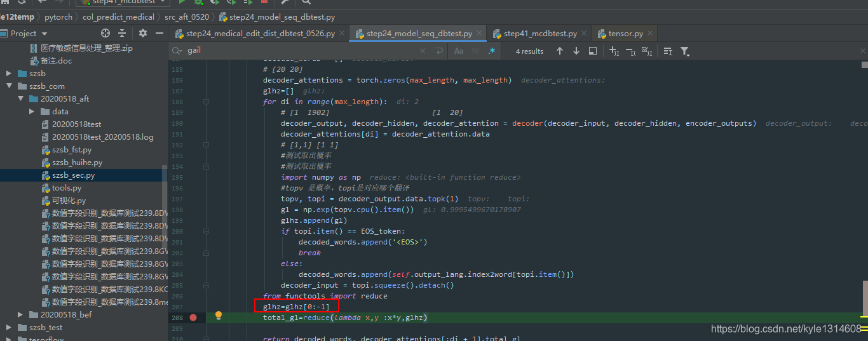Select 备注.doc file
The width and height of the screenshot is (868, 341).
click(56, 61)
